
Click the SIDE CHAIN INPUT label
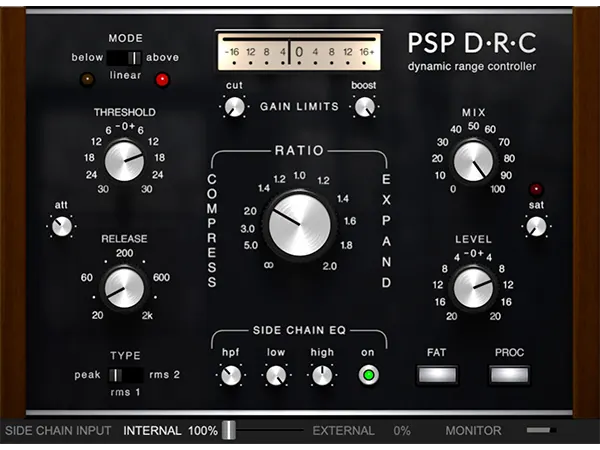(58, 430)
